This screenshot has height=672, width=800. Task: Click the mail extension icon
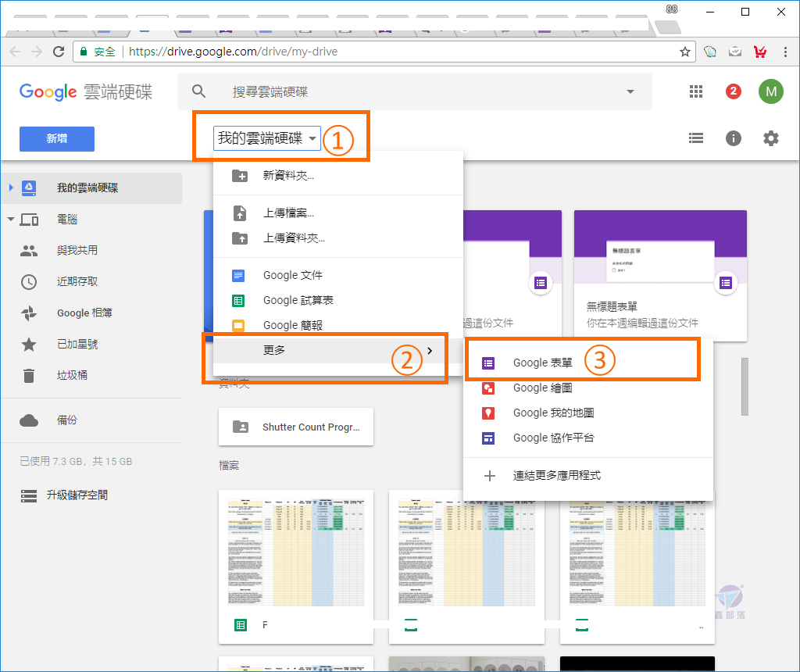734,52
